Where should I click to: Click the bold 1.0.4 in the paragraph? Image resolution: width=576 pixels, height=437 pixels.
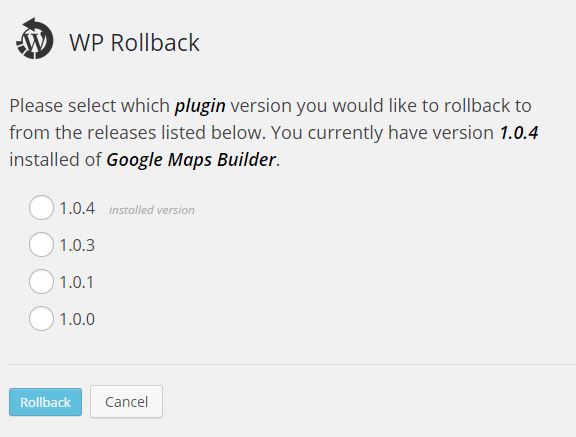point(519,133)
